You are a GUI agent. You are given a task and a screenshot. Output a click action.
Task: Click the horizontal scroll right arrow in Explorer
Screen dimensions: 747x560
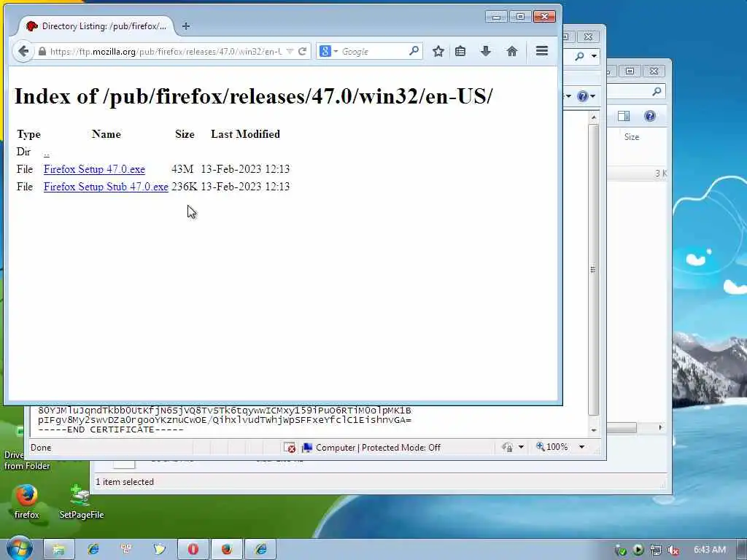(660, 427)
